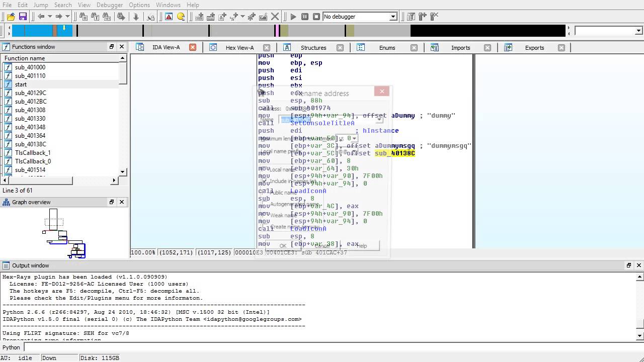Open a file with the folder icon
The image size is (644, 362).
10,17
